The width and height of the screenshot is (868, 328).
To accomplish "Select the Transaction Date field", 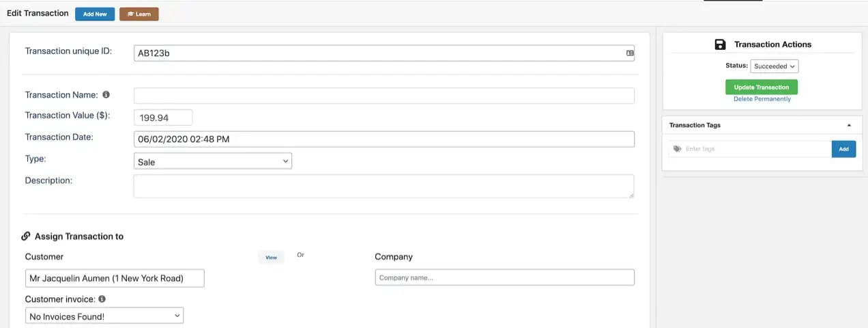I will [384, 139].
